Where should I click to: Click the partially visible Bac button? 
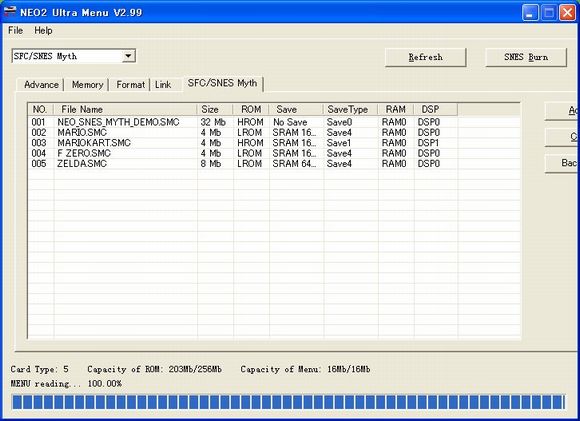coord(562,163)
